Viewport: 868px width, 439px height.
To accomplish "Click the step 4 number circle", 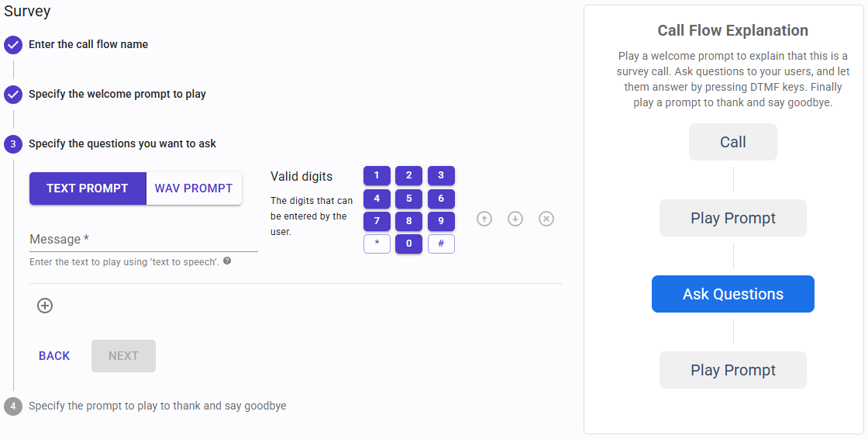I will coord(12,406).
